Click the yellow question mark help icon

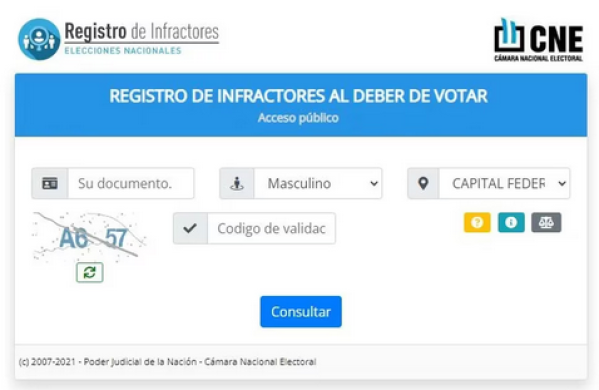(477, 222)
